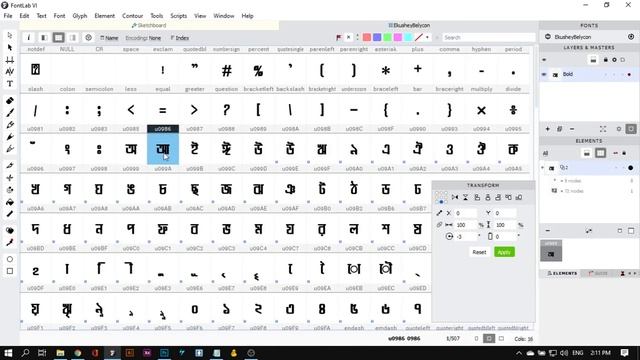640x360 pixels.
Task: Click the X offset field in Transform
Action: coord(465,213)
